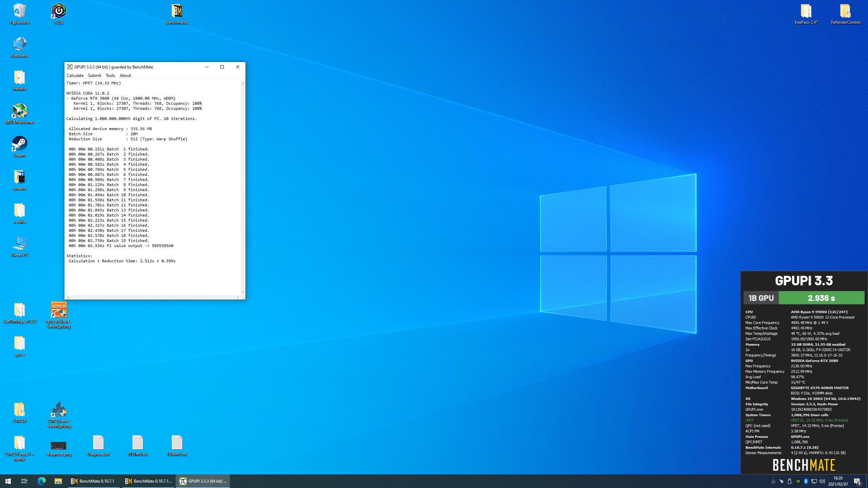Image resolution: width=868 pixels, height=488 pixels.
Task: Open the KeePass-2.47 folder
Action: pos(806,14)
